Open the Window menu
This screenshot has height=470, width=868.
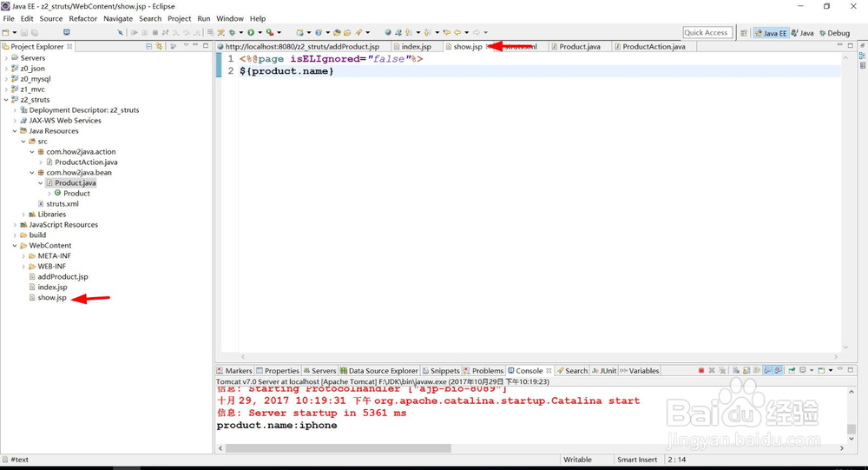(x=230, y=18)
